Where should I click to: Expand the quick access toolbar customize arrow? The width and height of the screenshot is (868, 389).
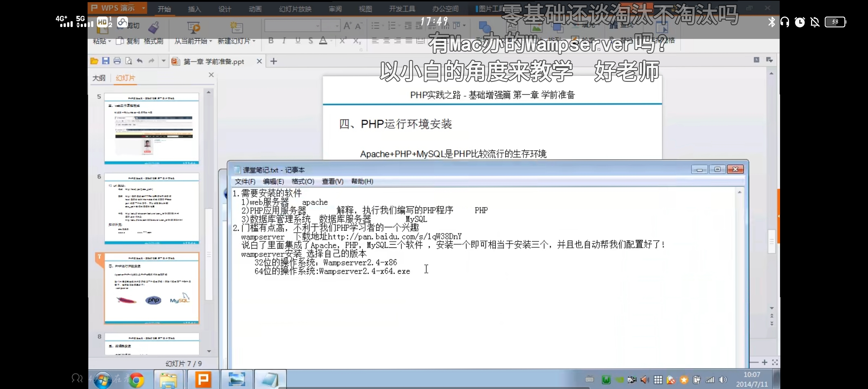pyautogui.click(x=163, y=61)
